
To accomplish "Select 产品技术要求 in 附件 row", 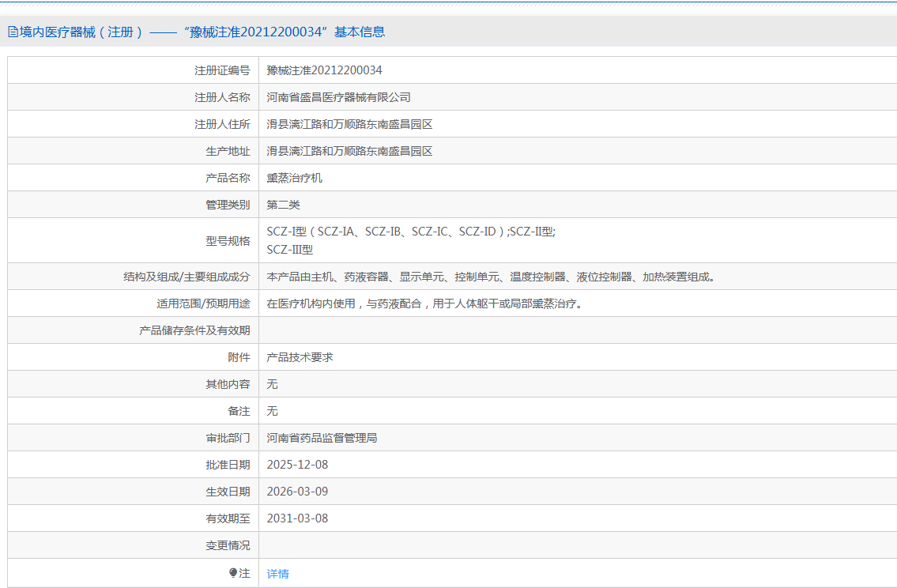I will point(300,357).
